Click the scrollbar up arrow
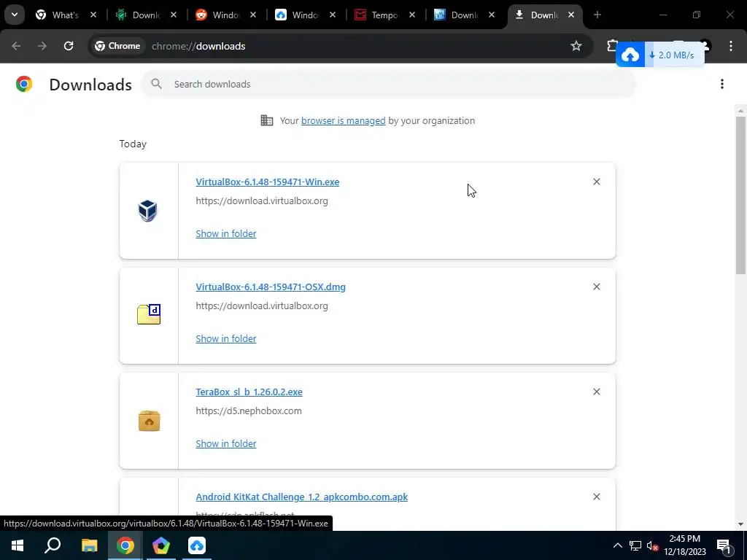Image resolution: width=747 pixels, height=560 pixels. (x=740, y=111)
